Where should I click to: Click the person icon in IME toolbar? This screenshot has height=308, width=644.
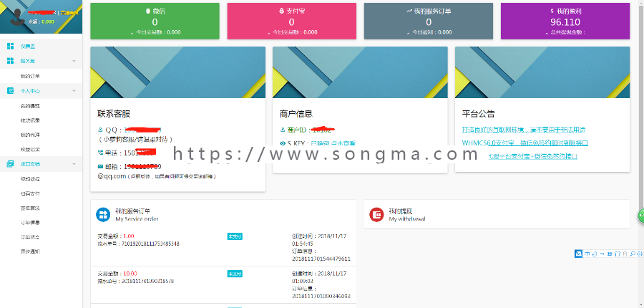(x=625, y=254)
